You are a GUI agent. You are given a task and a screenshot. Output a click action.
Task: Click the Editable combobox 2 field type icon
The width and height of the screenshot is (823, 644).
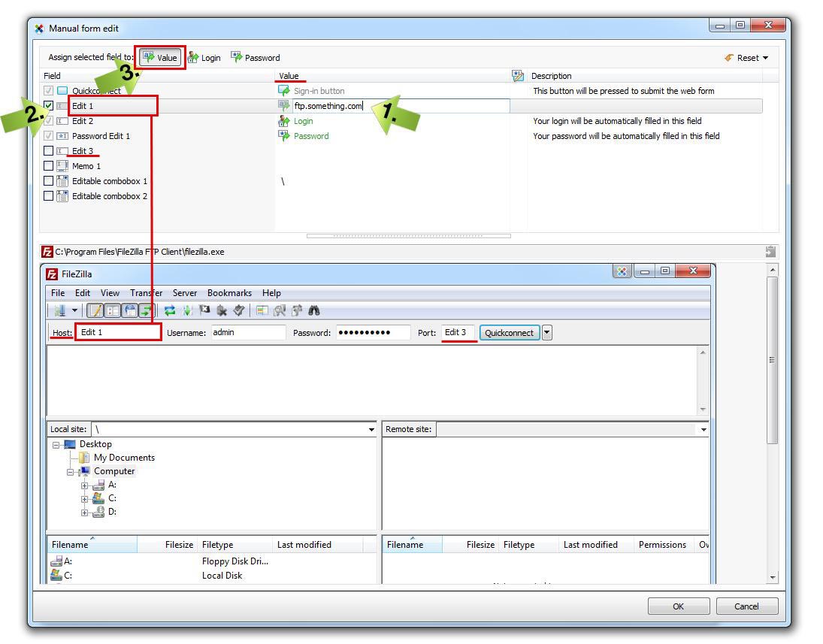tap(62, 196)
